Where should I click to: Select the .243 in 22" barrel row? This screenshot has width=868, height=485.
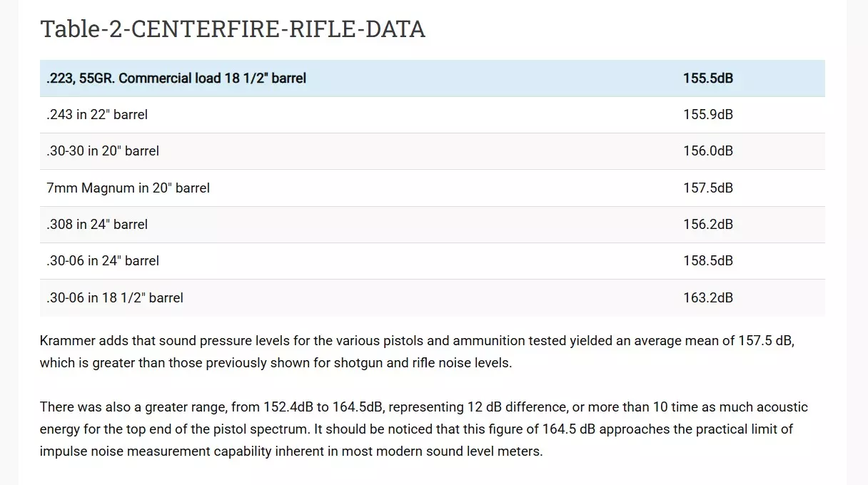pyautogui.click(x=433, y=115)
